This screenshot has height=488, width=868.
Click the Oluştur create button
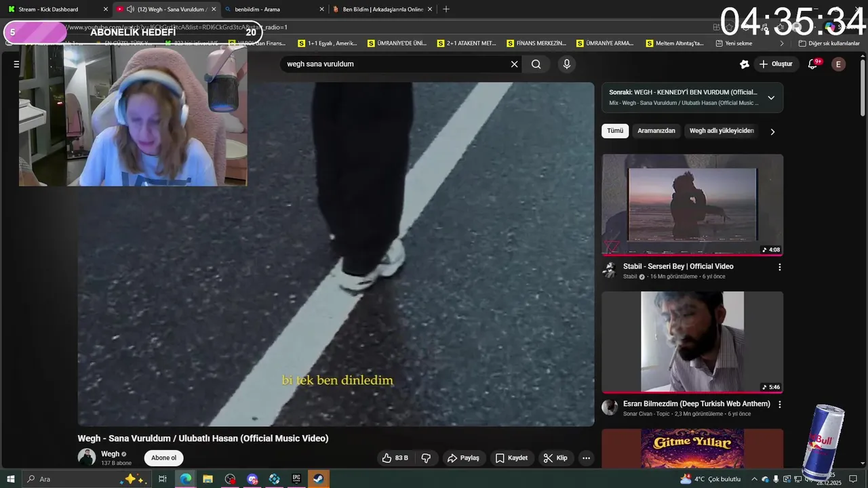coord(776,64)
